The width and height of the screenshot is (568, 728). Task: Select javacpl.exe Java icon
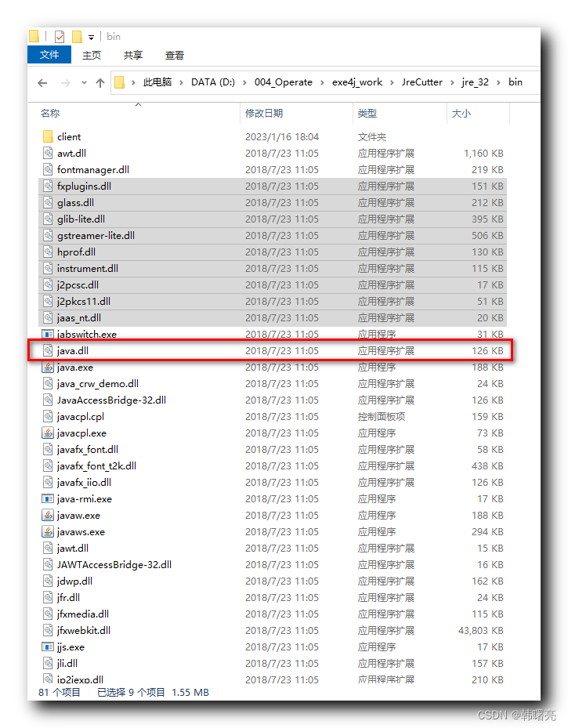tap(48, 433)
